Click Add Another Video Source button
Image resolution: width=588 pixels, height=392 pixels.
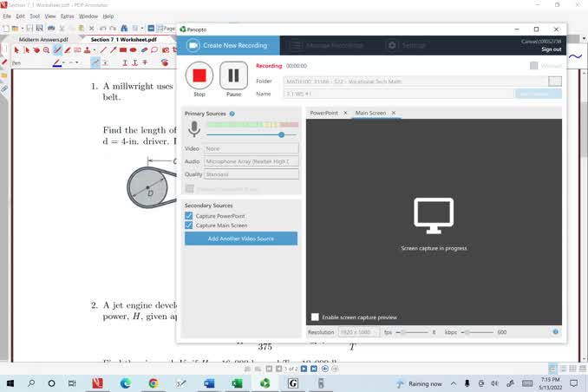coord(240,238)
